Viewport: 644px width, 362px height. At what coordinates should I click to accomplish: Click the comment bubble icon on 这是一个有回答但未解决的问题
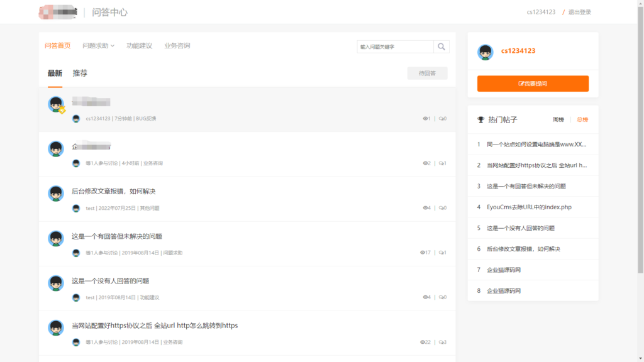click(x=442, y=252)
